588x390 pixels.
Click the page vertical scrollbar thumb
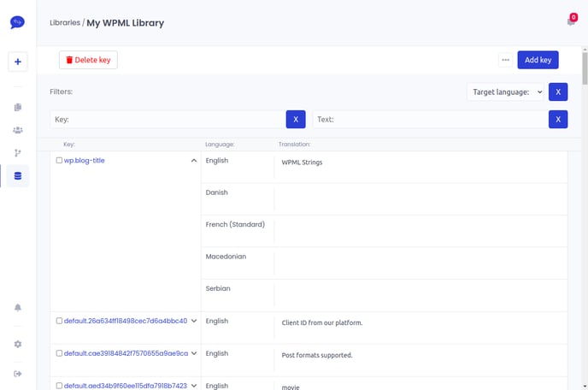[x=585, y=68]
